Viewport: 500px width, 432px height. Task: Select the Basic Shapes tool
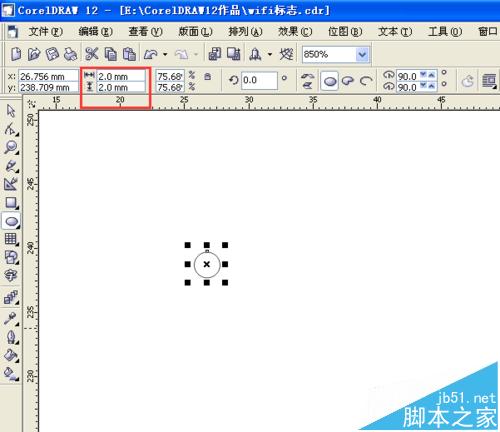(x=11, y=257)
